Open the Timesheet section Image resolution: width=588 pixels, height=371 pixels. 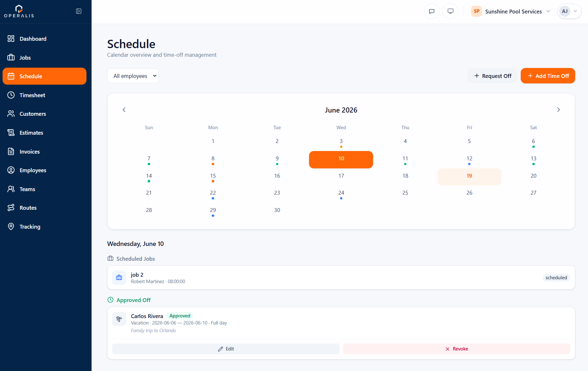pyautogui.click(x=45, y=95)
